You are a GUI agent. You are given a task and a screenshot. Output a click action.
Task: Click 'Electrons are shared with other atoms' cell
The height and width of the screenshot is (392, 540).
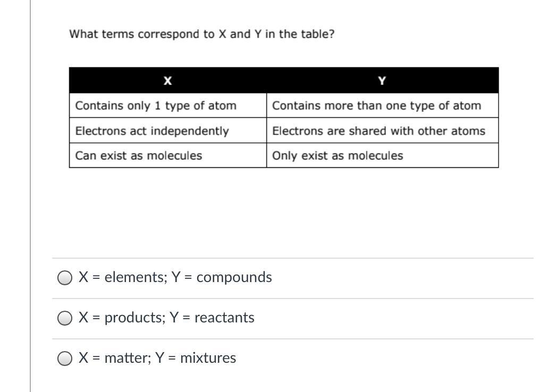(378, 131)
